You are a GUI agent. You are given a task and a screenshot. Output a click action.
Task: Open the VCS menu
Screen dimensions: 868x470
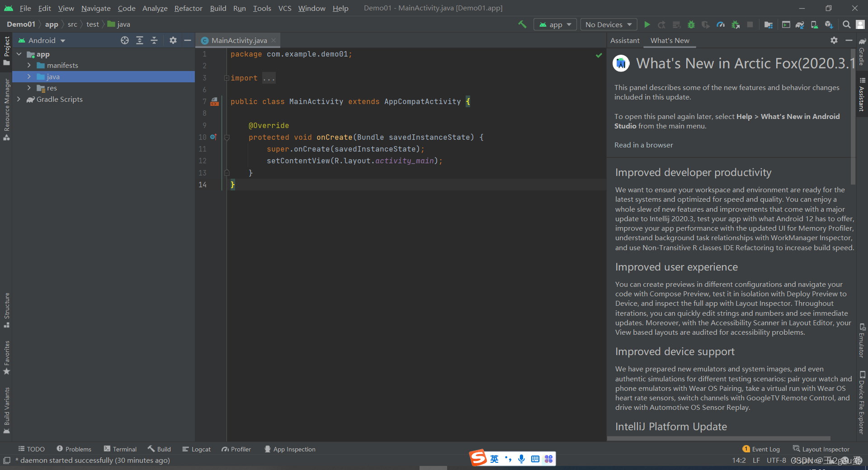[x=285, y=8]
